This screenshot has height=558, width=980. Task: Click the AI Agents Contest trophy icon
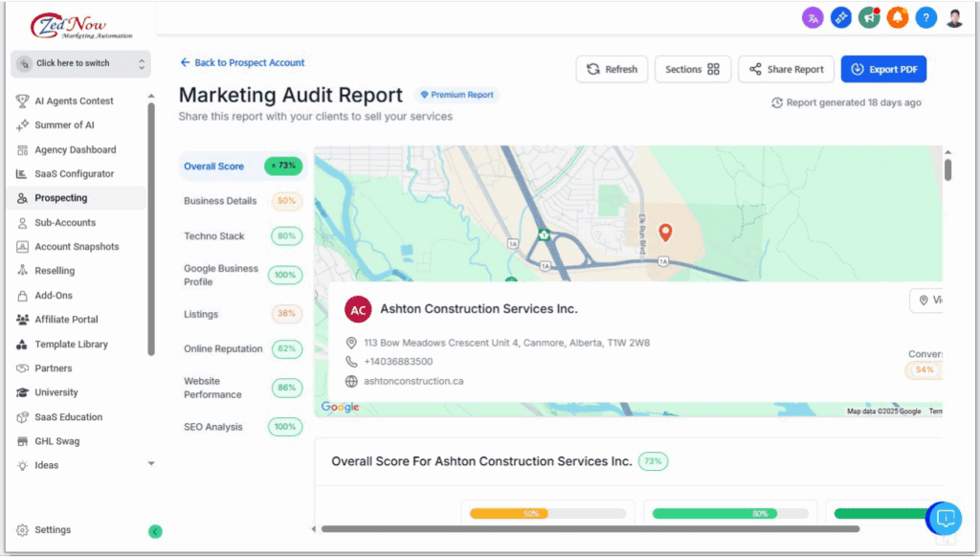(x=23, y=100)
